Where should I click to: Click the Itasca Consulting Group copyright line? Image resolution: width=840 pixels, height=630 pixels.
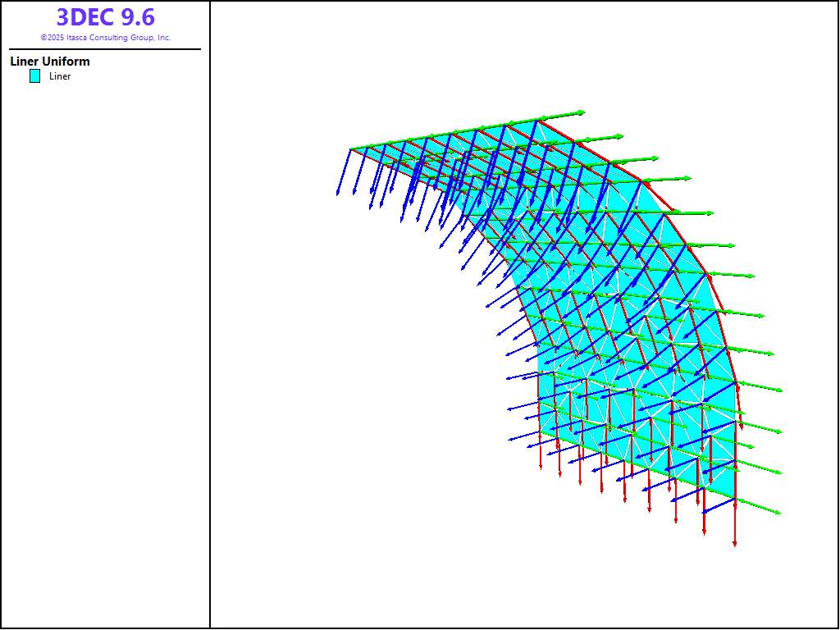105,38
